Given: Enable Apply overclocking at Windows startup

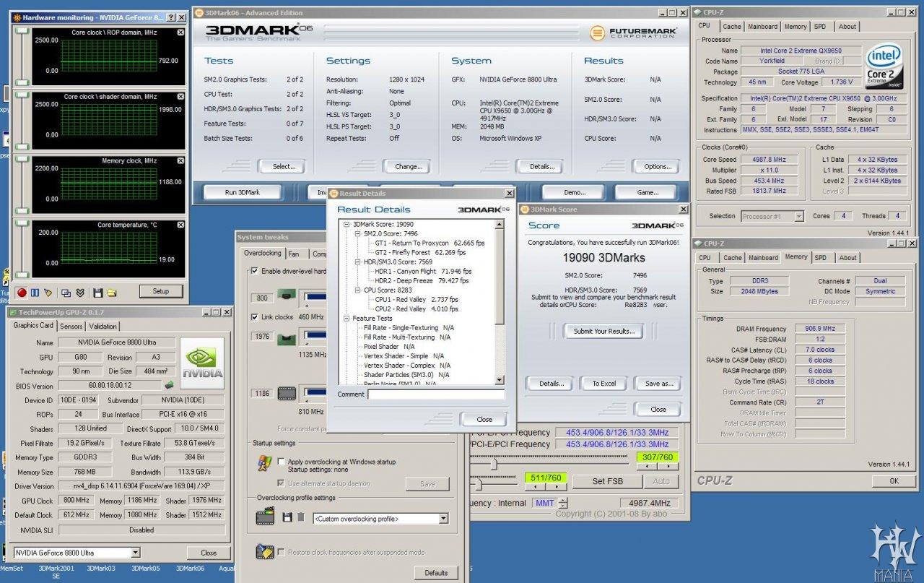Looking at the screenshot, I should click(282, 461).
